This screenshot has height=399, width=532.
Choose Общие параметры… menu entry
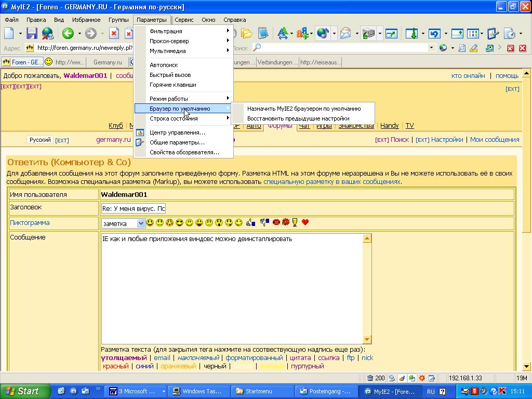pos(183,142)
